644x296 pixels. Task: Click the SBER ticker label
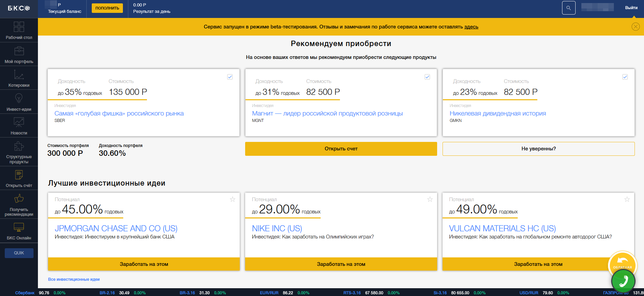[x=60, y=121]
